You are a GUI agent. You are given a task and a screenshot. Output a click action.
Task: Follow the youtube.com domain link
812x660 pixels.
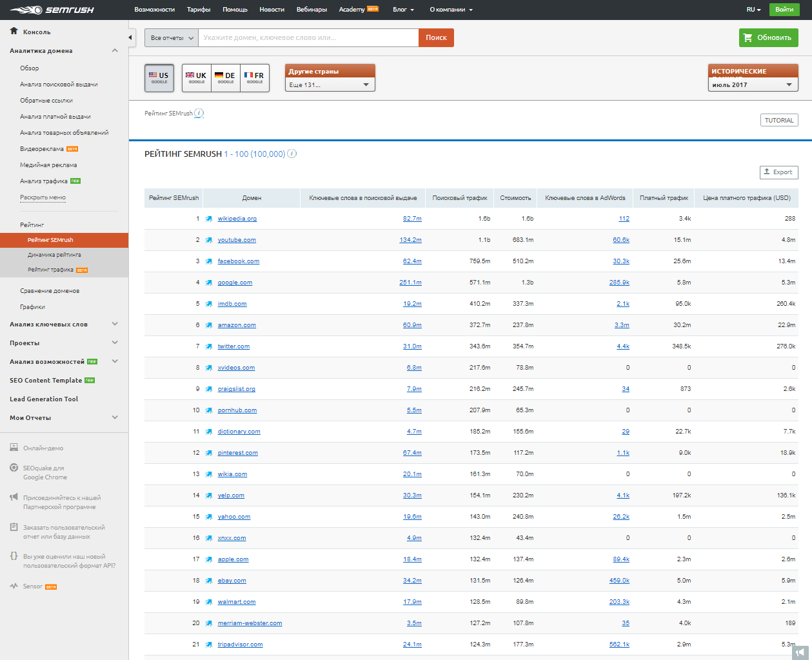click(x=236, y=240)
